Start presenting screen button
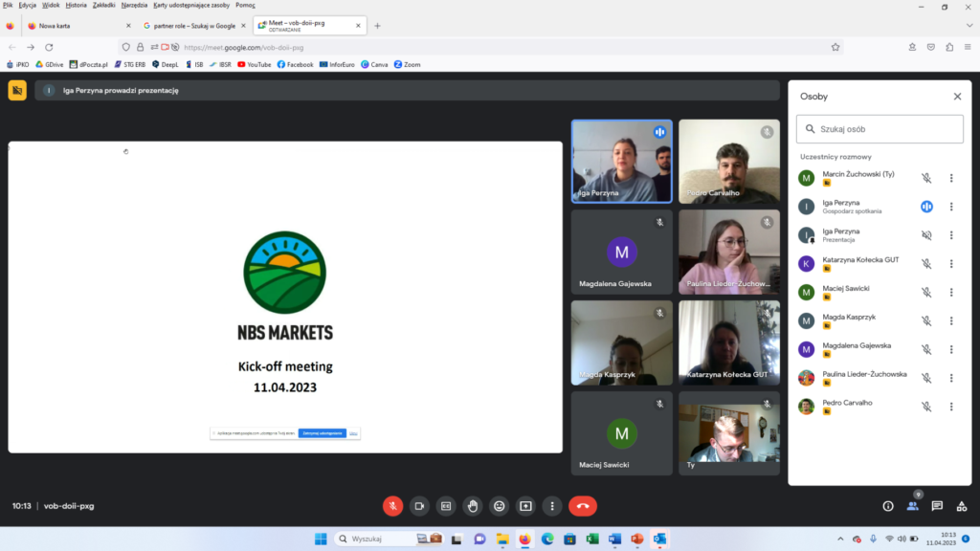The image size is (980, 551). tap(525, 506)
